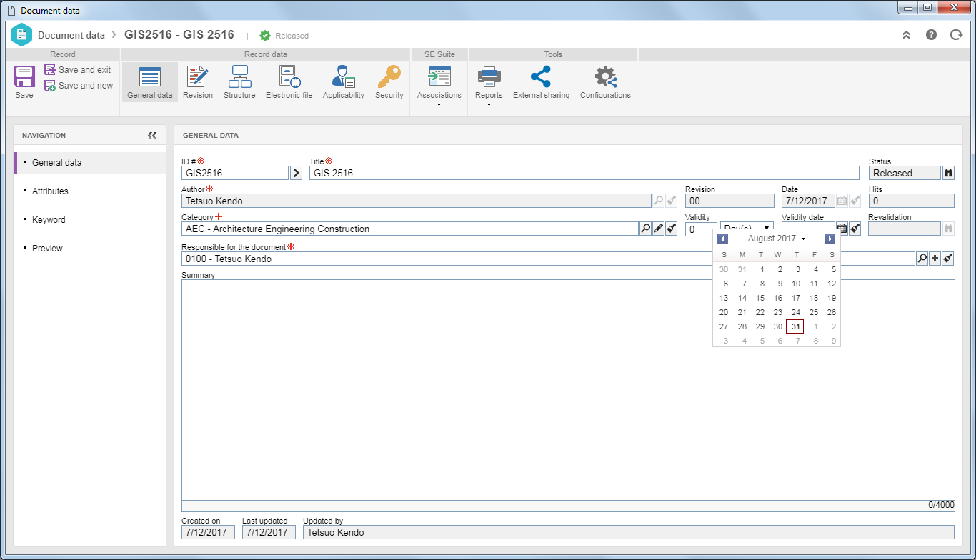976x560 pixels.
Task: Open the Revision section icon
Action: tap(198, 76)
